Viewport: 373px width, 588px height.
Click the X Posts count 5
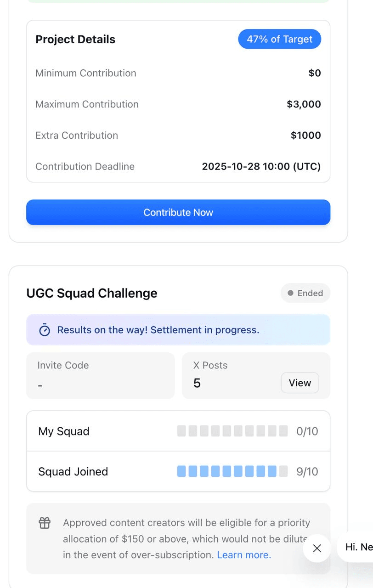(197, 383)
